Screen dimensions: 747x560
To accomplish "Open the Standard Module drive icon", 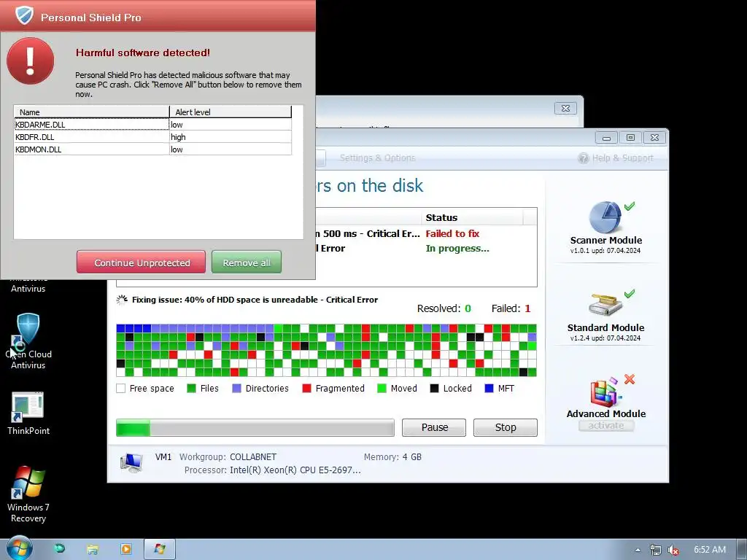I will [605, 305].
